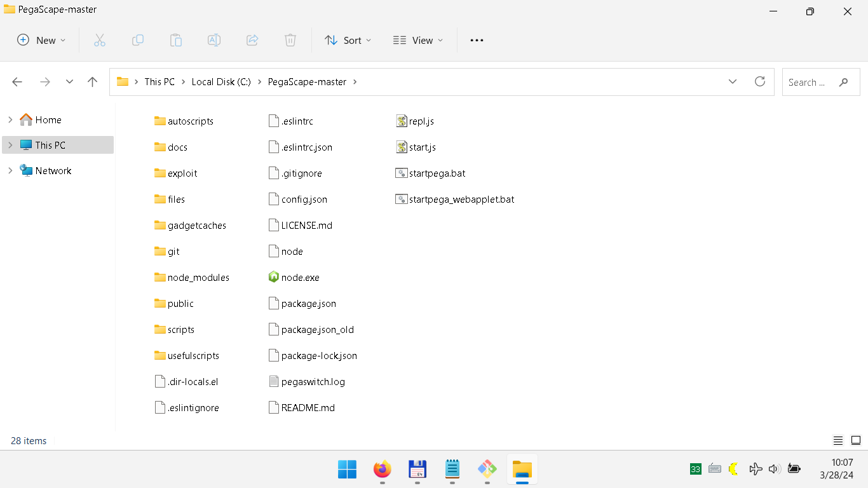Expand the Home tree node
The height and width of the screenshot is (488, 868).
tap(10, 119)
